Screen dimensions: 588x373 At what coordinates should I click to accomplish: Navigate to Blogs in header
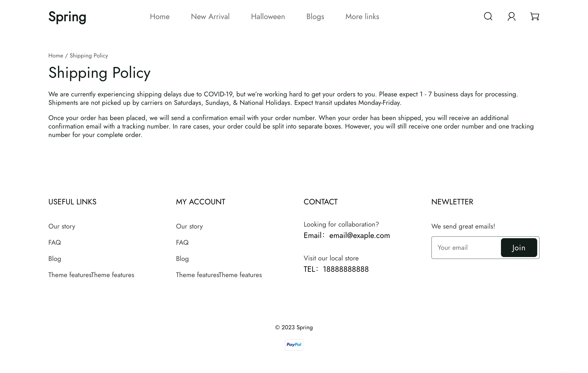(315, 17)
